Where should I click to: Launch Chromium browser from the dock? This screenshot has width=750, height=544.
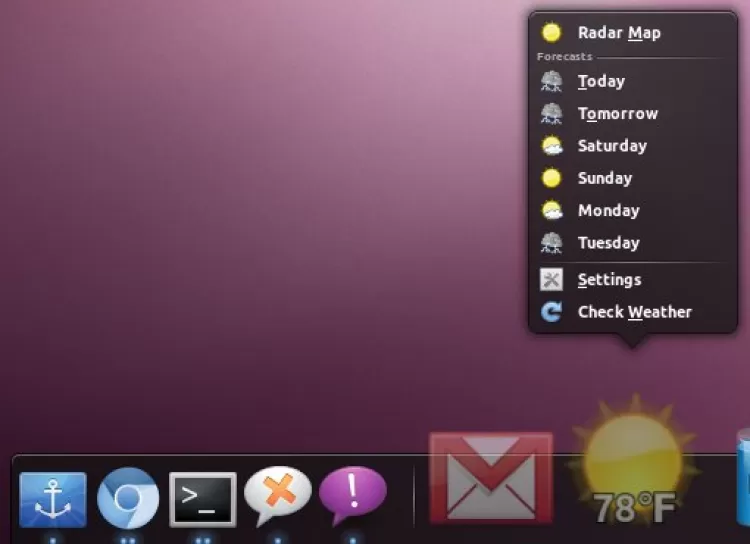coord(128,498)
